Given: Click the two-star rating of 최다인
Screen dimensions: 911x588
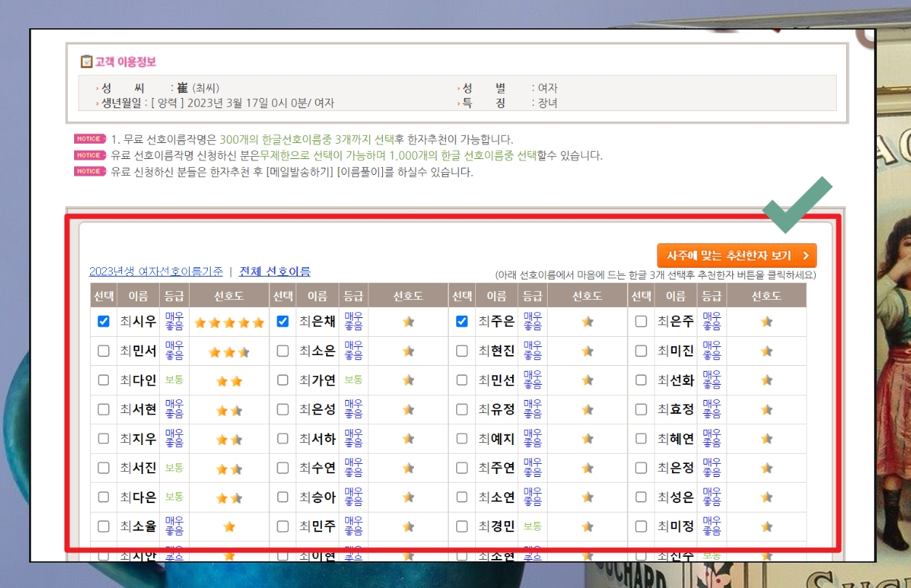Looking at the screenshot, I should [229, 381].
